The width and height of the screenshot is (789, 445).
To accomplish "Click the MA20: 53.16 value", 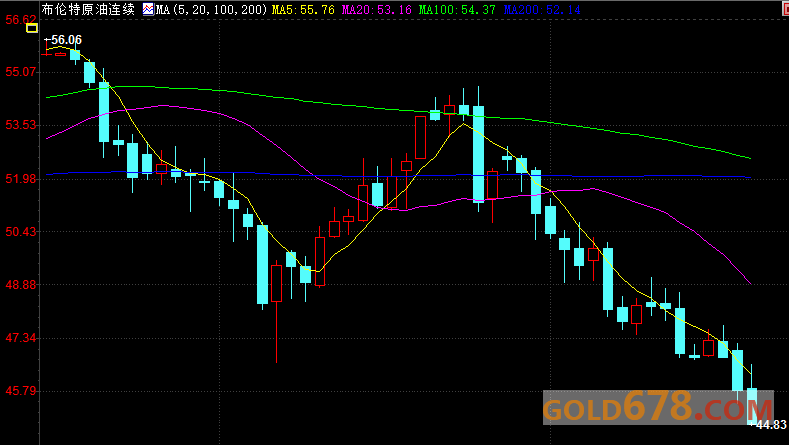I will [376, 10].
